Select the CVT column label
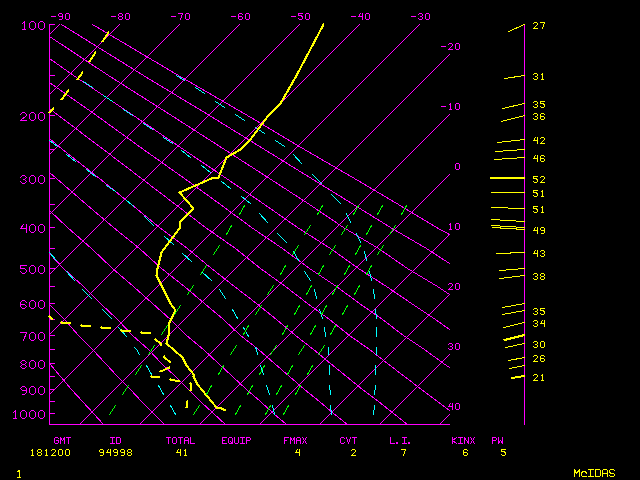Image resolution: width=640 pixels, height=480 pixels. [x=348, y=440]
